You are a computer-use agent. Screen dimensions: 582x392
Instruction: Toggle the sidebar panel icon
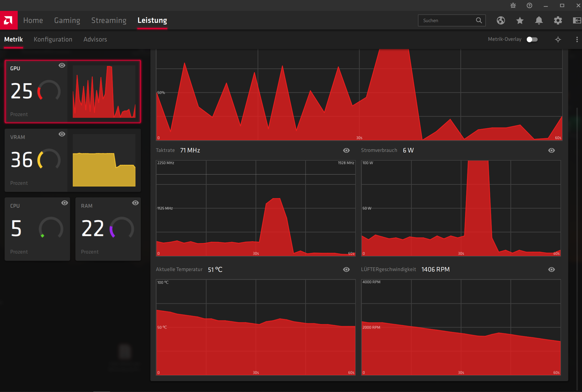point(577,20)
